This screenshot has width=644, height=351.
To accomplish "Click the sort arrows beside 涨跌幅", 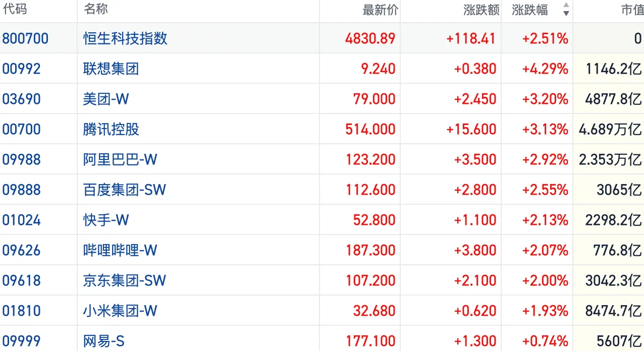I will tap(566, 10).
